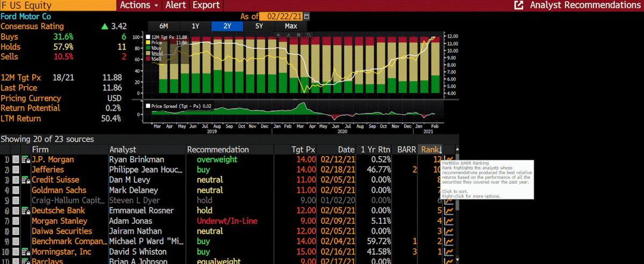This screenshot has width=644, height=264.
Task: Sort table by BARR column
Action: (x=406, y=150)
